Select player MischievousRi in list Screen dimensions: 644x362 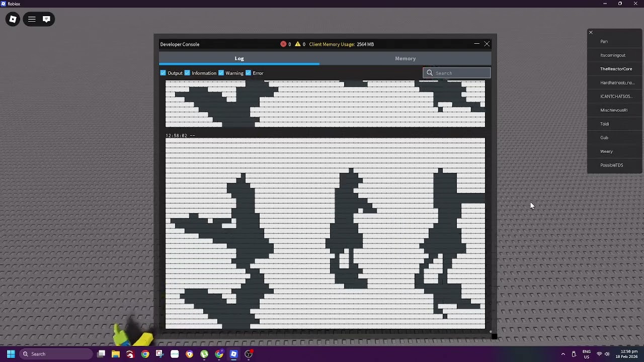(615, 110)
